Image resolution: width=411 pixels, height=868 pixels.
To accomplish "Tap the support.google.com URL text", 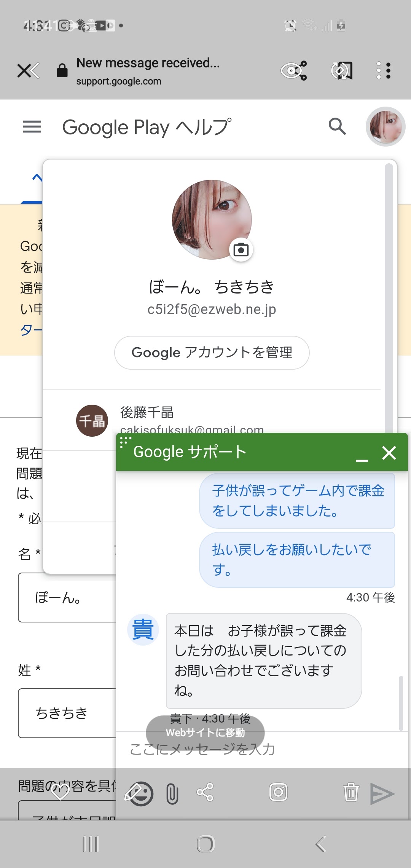I will click(119, 81).
